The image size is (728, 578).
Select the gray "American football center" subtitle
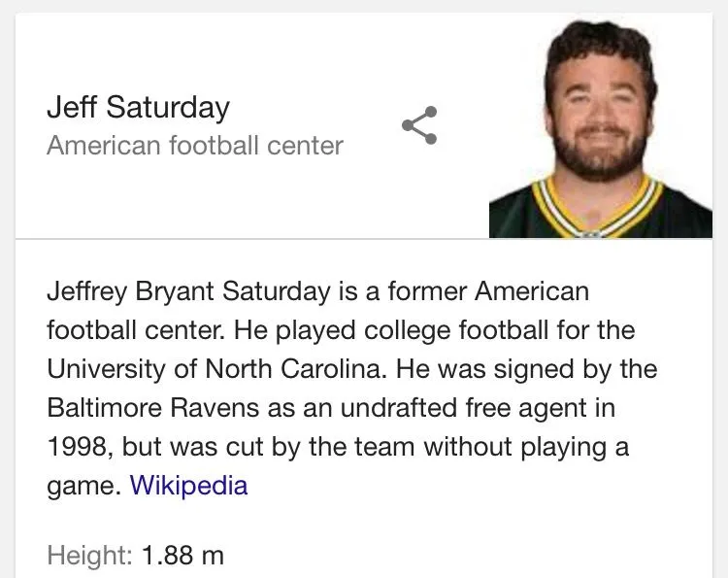tap(194, 146)
